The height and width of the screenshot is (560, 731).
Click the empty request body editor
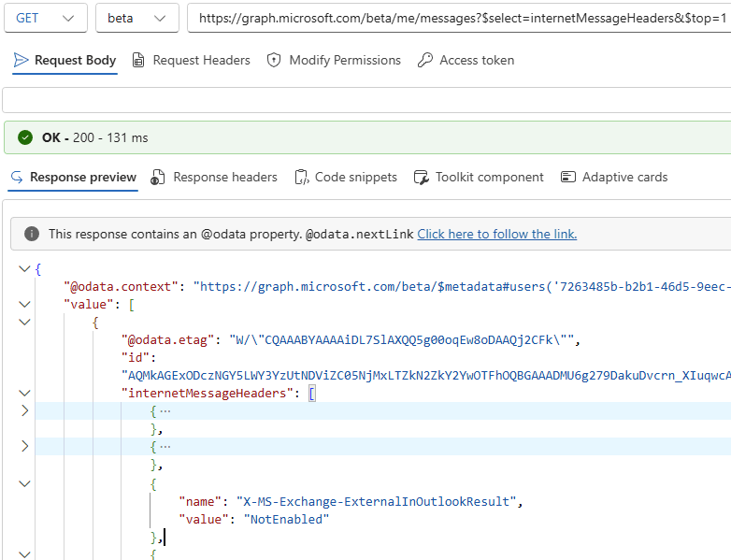point(366,100)
